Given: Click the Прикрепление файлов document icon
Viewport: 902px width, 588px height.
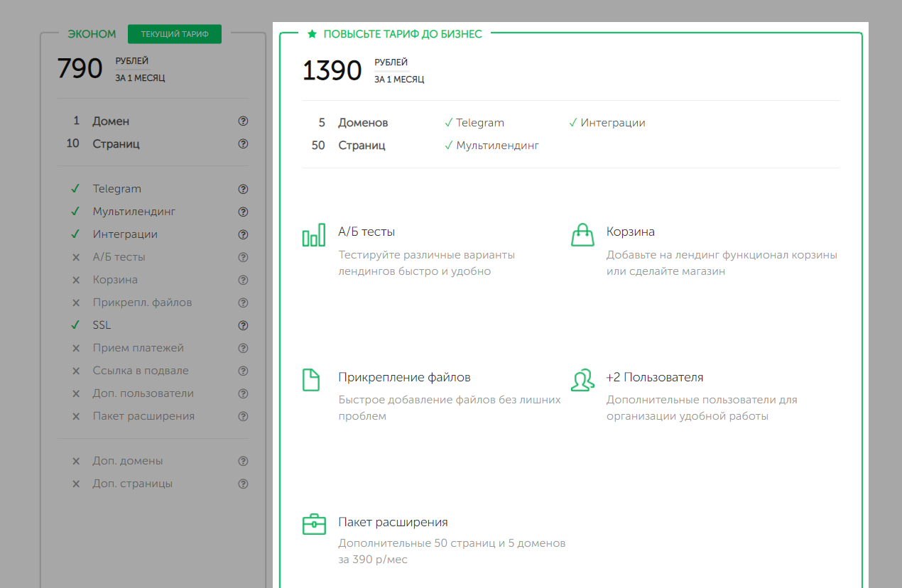Looking at the screenshot, I should pyautogui.click(x=310, y=380).
